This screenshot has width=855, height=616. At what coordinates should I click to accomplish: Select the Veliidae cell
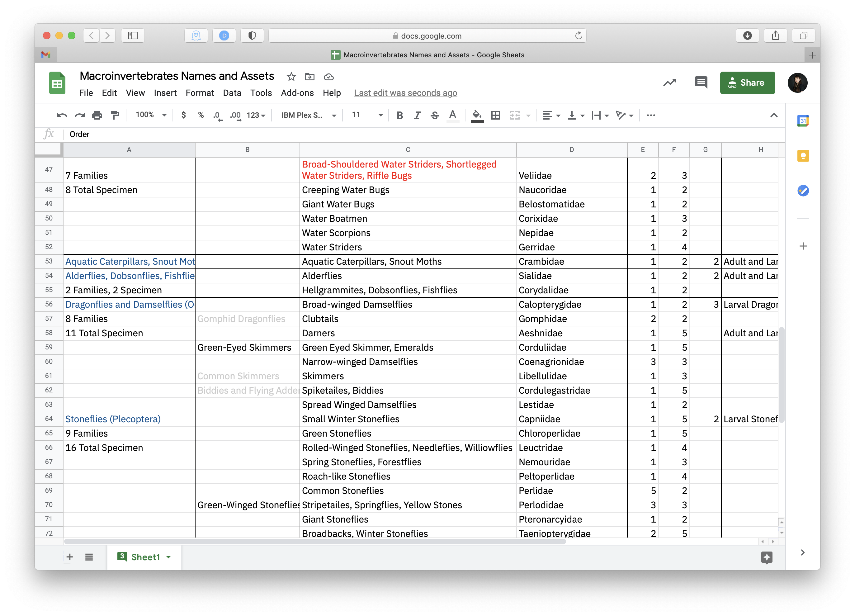572,170
